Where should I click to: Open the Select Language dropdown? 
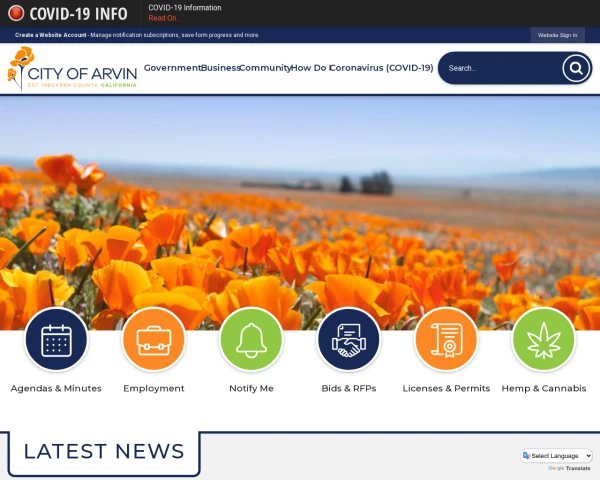pos(557,456)
